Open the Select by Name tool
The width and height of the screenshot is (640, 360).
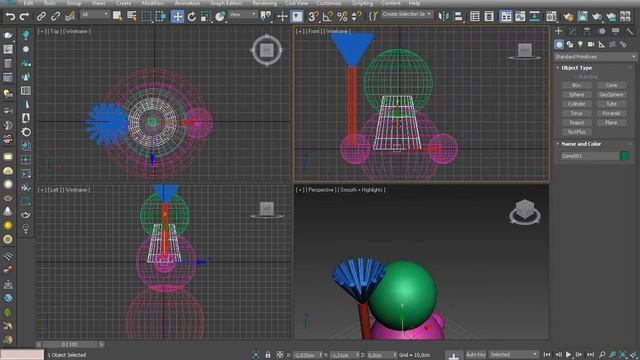pos(132,16)
